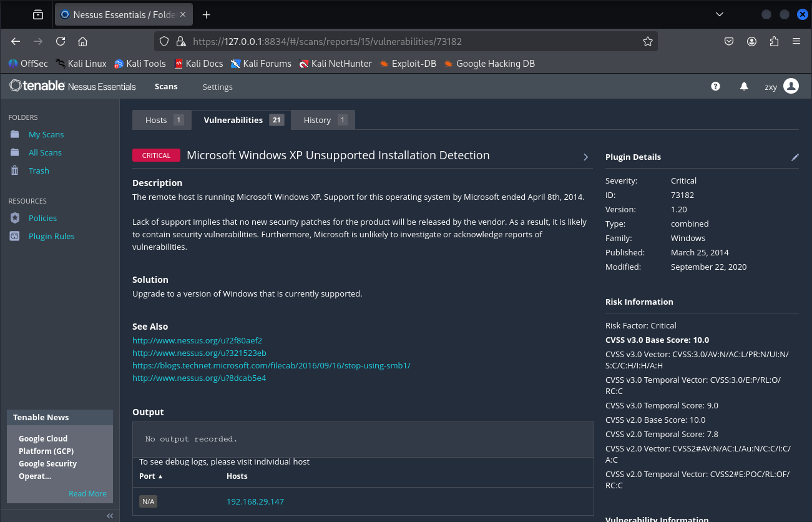
Task: Click the All Scans folder icon
Action: point(15,152)
